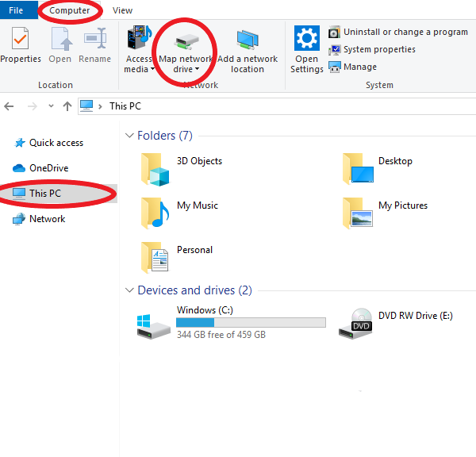Open the File menu tab

pos(16,10)
